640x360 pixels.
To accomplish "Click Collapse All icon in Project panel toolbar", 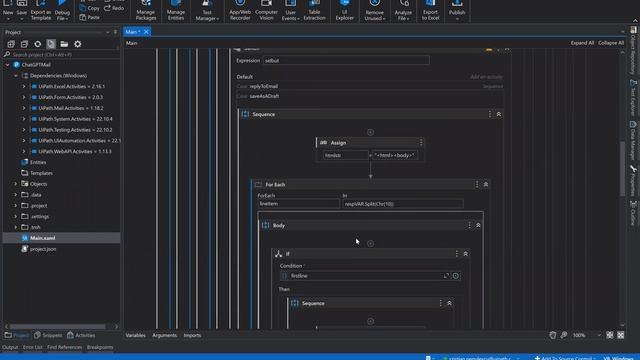I will [x=24, y=44].
